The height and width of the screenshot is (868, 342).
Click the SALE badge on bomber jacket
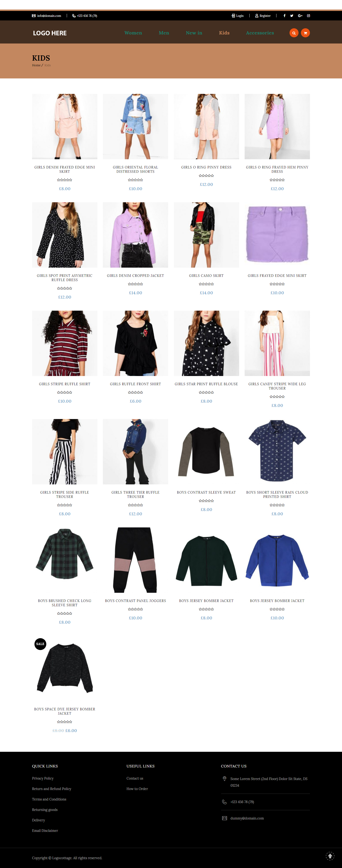(x=40, y=644)
